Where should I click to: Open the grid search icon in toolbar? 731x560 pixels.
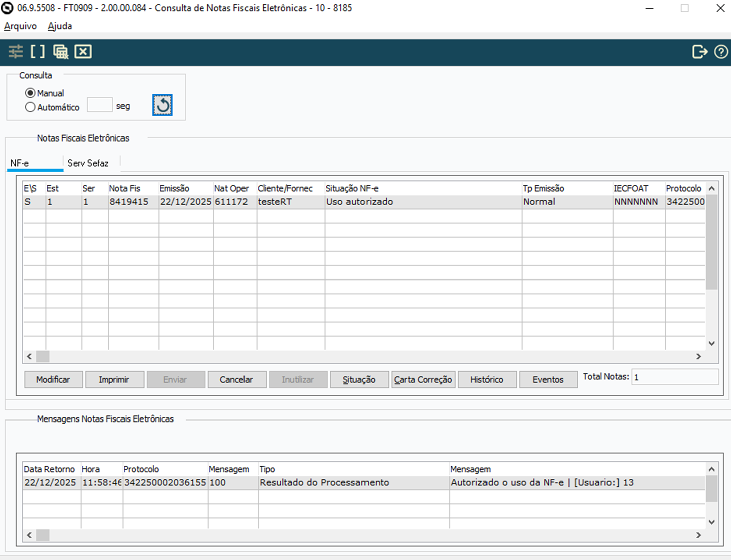point(61,51)
